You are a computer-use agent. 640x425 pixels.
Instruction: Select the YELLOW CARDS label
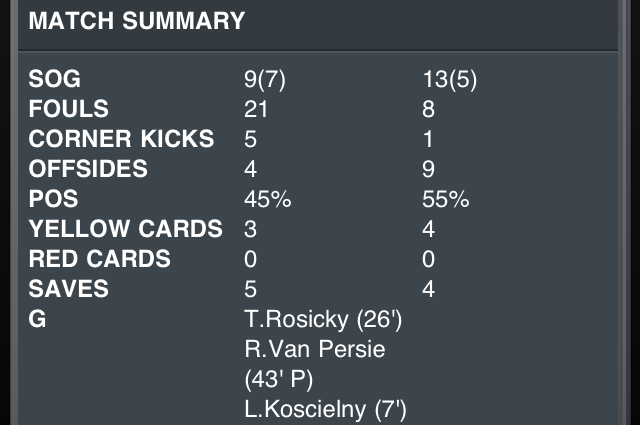(x=125, y=229)
